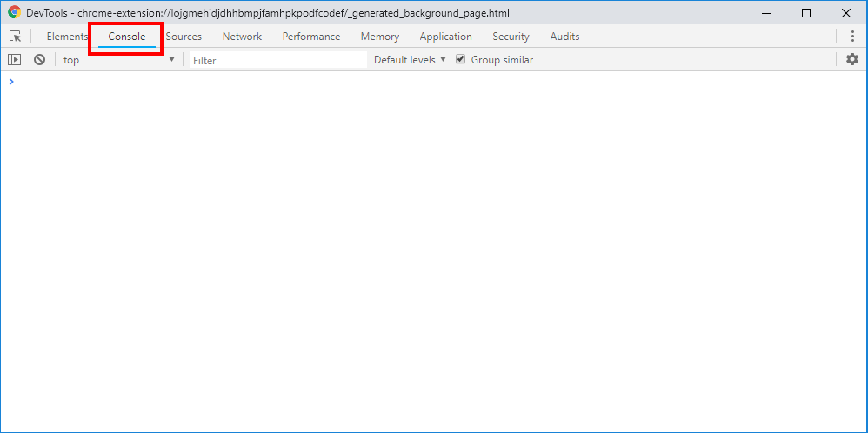
Task: Click the Chrome logo in title bar
Action: 15,13
